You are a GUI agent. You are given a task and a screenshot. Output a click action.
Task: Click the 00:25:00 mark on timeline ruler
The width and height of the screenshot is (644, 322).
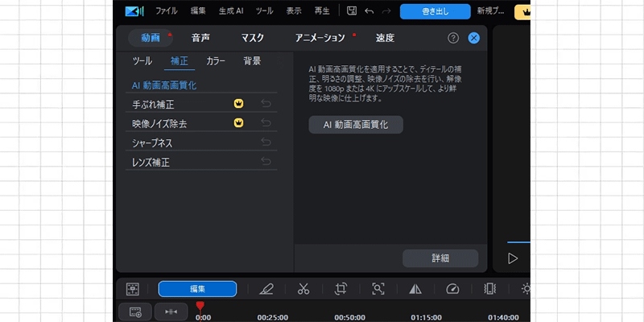tap(272, 317)
